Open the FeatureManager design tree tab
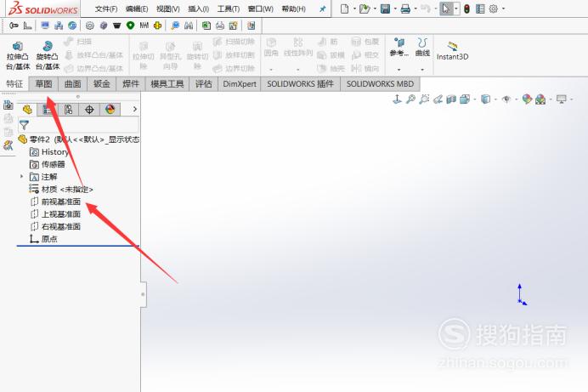Screen dimensions: 588x392 pyautogui.click(x=27, y=110)
